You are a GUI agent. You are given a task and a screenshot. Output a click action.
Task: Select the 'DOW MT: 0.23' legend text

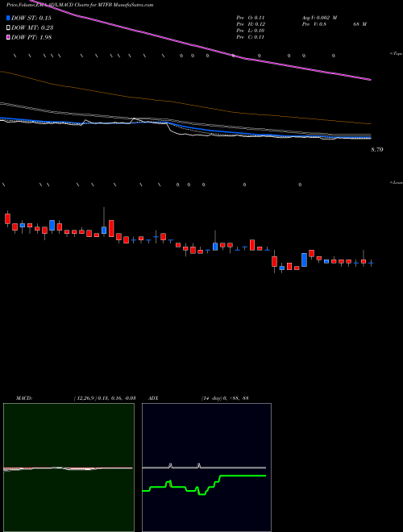tap(32, 28)
